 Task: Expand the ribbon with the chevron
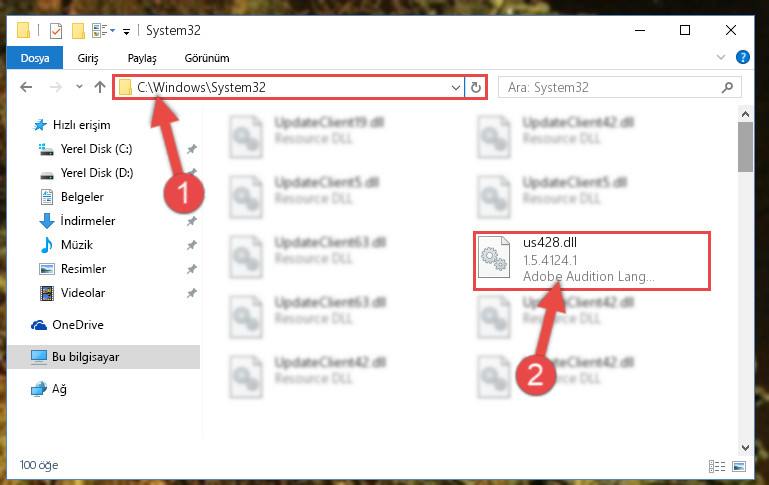[720, 57]
